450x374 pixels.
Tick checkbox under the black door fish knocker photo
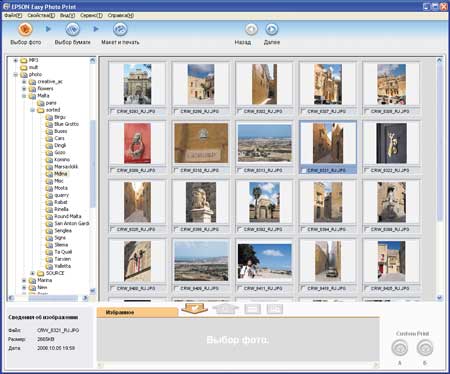point(367,170)
